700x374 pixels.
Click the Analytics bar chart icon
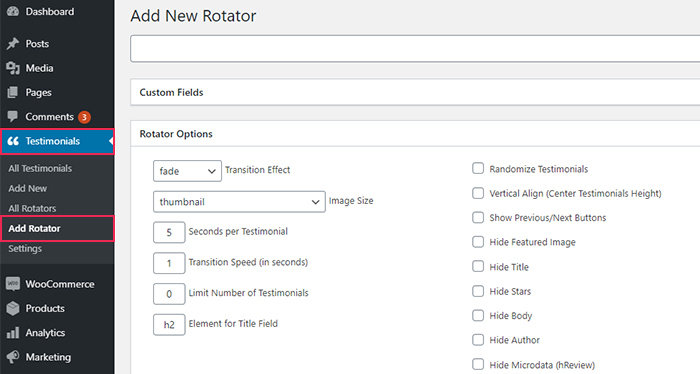pyautogui.click(x=13, y=332)
